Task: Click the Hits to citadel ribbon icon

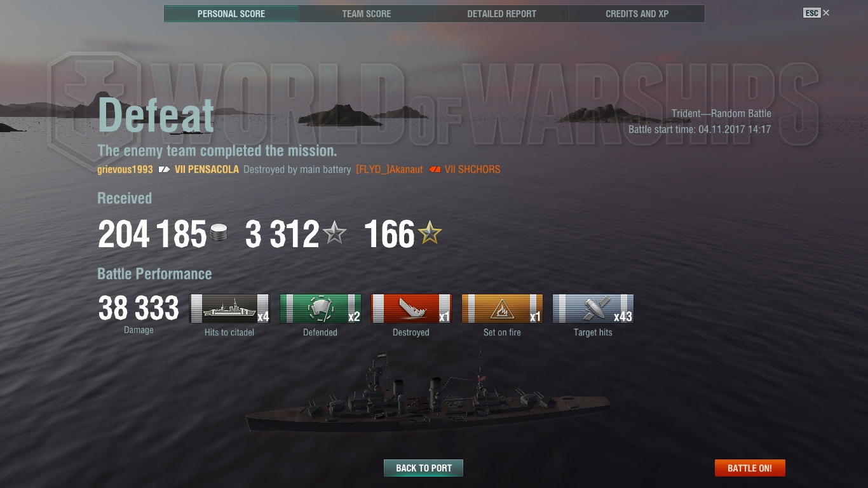Action: 229,309
